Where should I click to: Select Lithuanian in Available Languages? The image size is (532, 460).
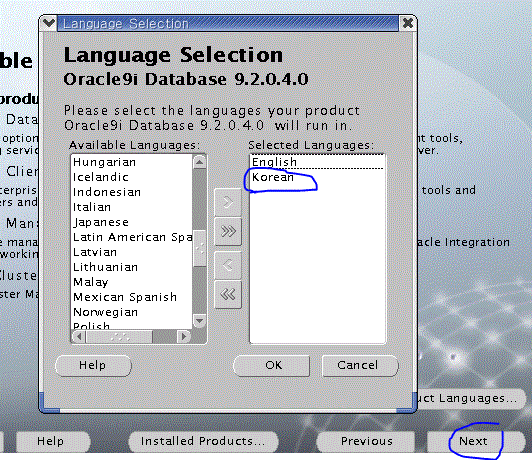[132, 267]
